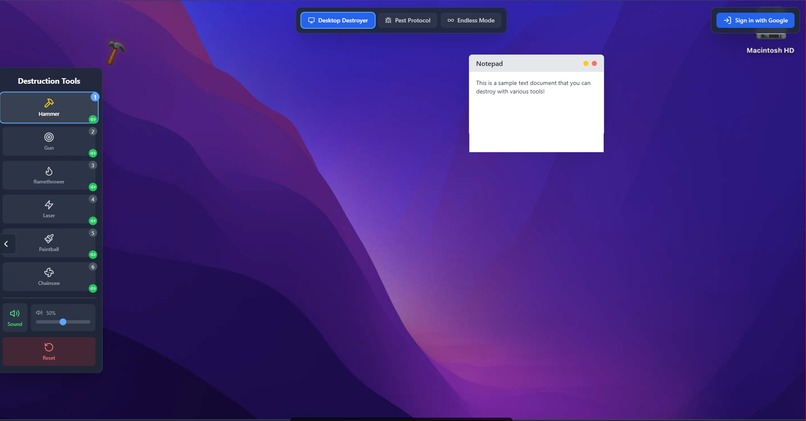This screenshot has height=421, width=806.
Task: Collapse the Destruction Tools panel with the chevron
Action: coord(7,244)
